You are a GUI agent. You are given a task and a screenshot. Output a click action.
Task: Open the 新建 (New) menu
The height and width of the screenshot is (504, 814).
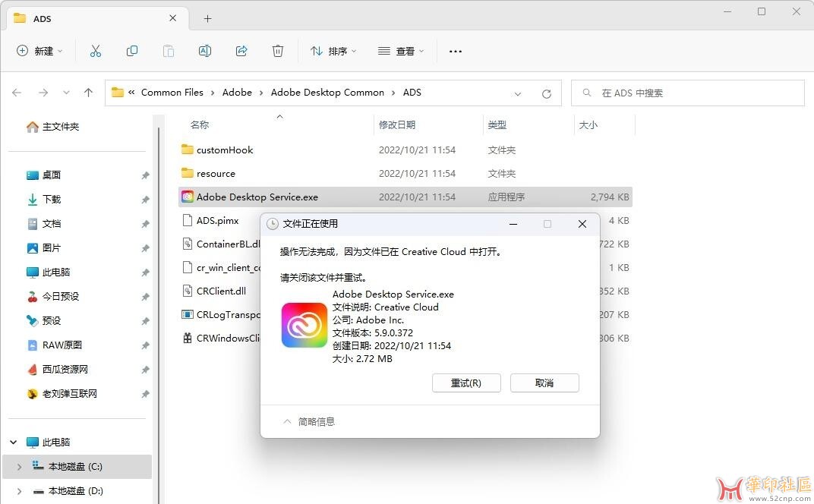coord(39,51)
